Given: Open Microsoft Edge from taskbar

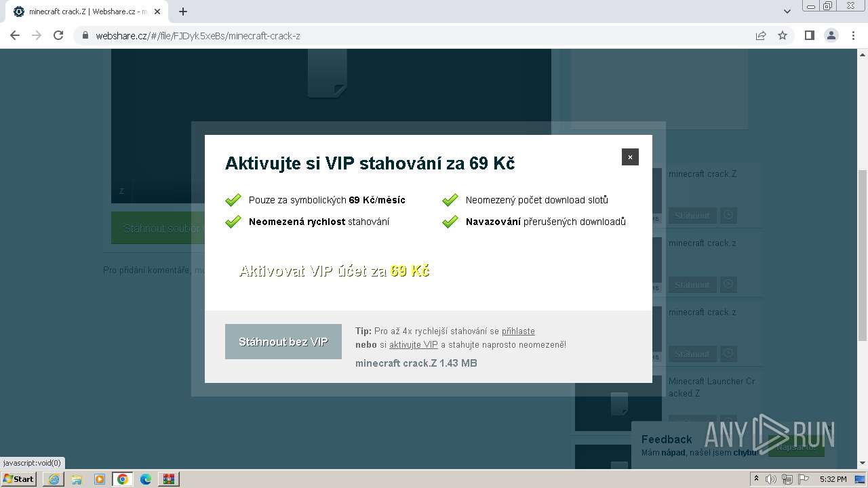Looking at the screenshot, I should (x=146, y=479).
